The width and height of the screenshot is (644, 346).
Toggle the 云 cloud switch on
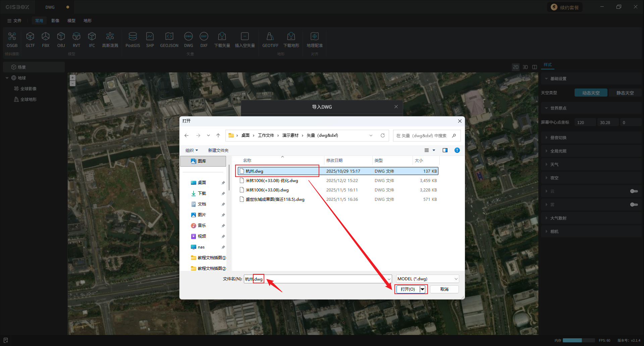coord(634,191)
